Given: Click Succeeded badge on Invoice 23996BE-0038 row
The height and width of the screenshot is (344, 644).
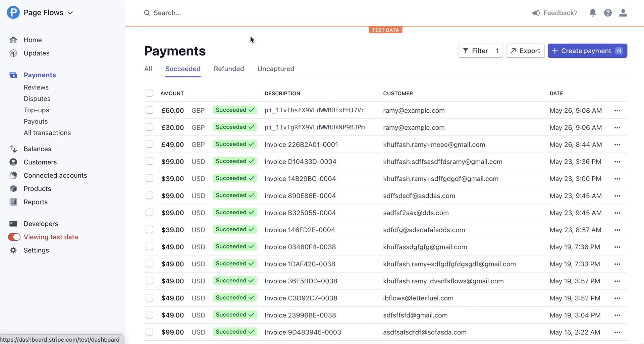Looking at the screenshot, I should [x=235, y=315].
